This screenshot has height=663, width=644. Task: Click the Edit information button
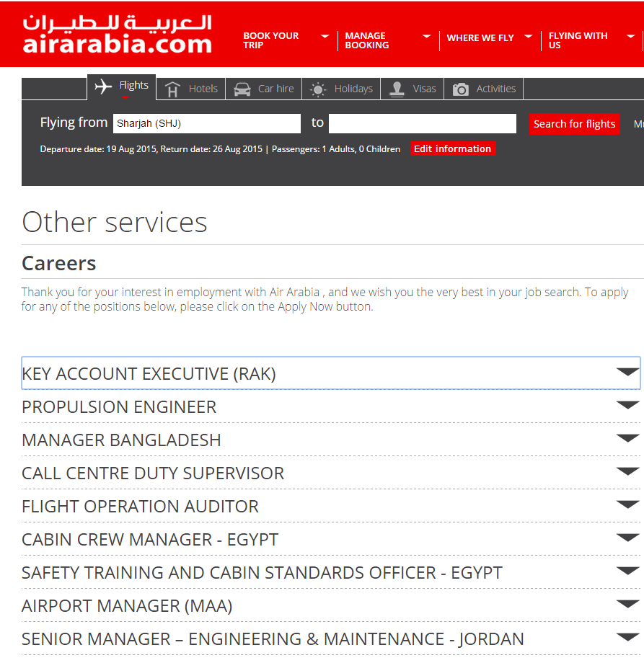pos(452,149)
